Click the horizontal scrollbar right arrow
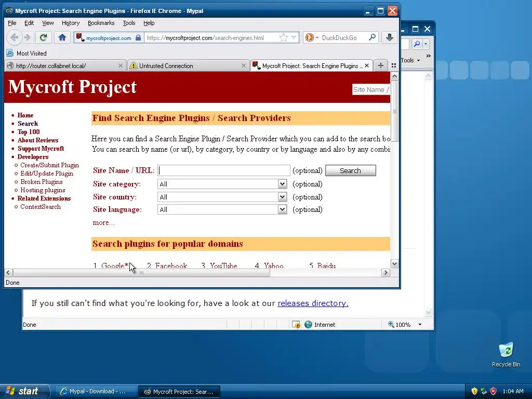The height and width of the screenshot is (399, 532). pos(385,273)
